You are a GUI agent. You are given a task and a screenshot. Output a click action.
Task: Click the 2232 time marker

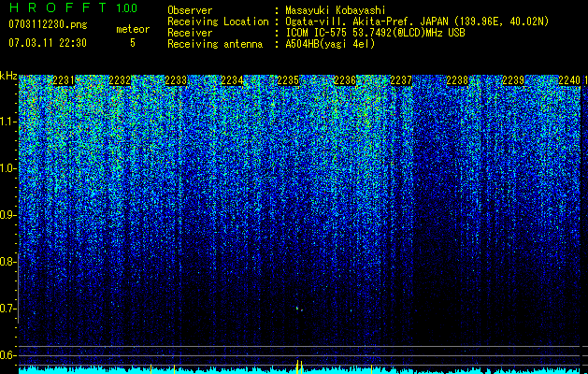pos(120,80)
